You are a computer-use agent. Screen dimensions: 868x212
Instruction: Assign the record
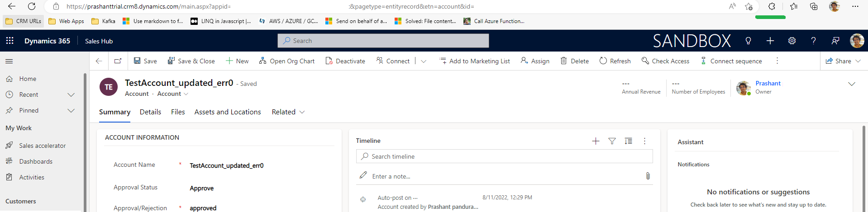click(x=535, y=61)
